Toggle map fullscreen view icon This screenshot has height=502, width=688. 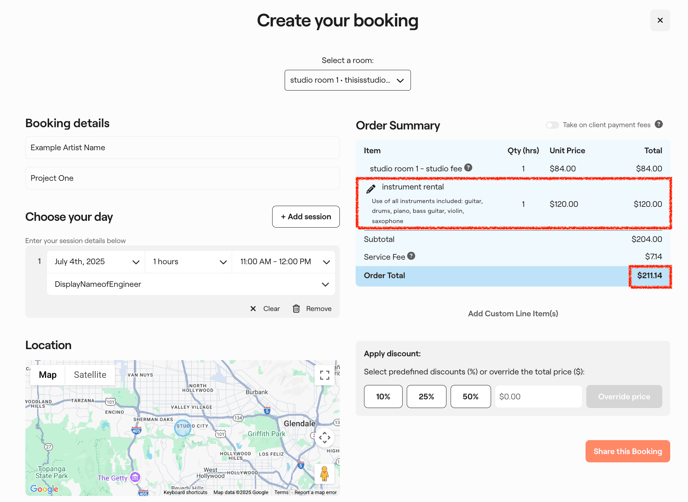(x=324, y=375)
